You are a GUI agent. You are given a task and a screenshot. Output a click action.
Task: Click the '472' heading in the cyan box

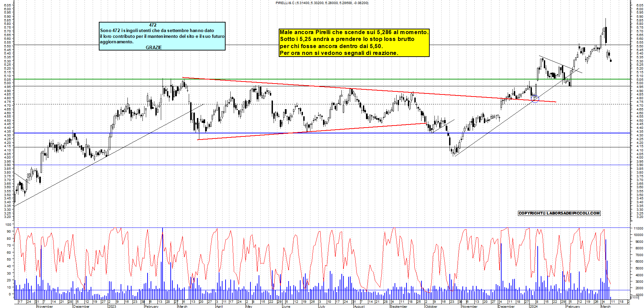(153, 25)
